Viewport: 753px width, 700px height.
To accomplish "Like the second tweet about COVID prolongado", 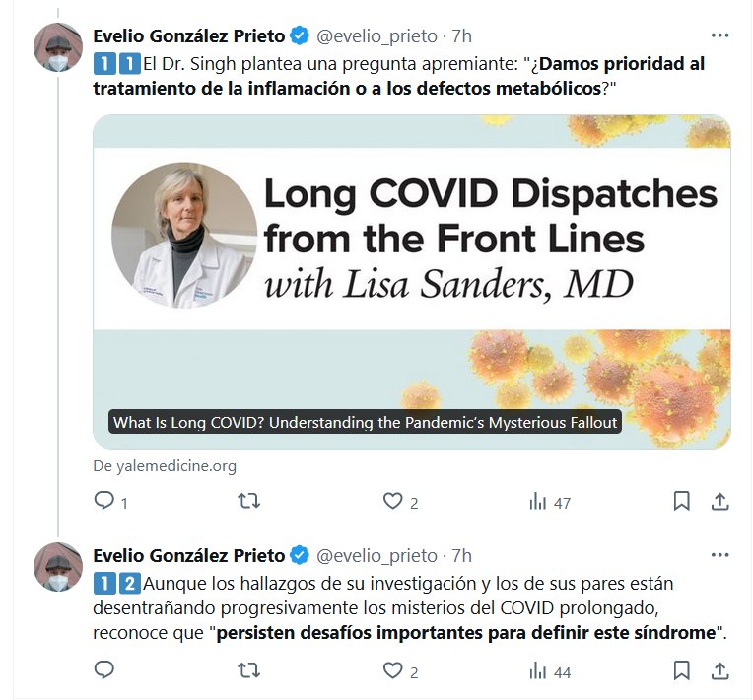I will [x=393, y=671].
